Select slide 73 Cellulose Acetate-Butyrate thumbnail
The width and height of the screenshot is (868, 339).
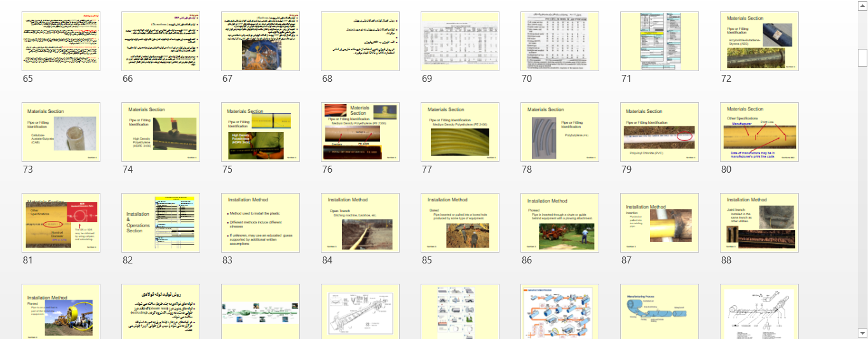[x=61, y=132]
